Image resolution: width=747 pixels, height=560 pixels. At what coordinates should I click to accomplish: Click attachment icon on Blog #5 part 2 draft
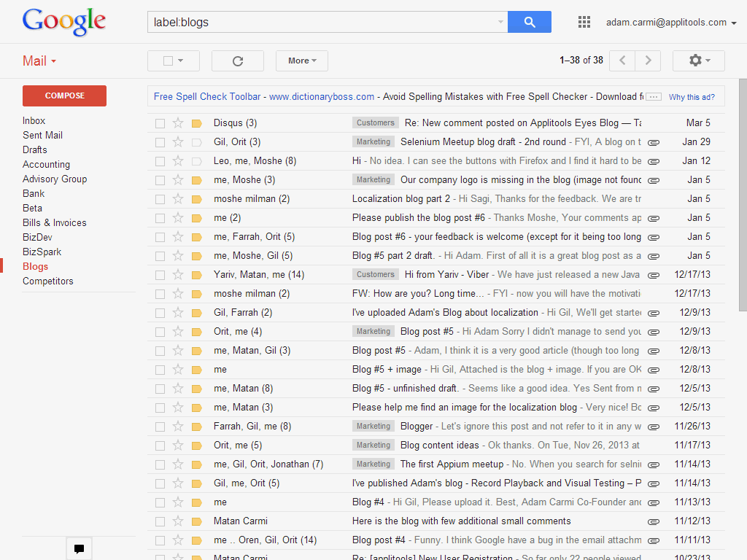(654, 256)
